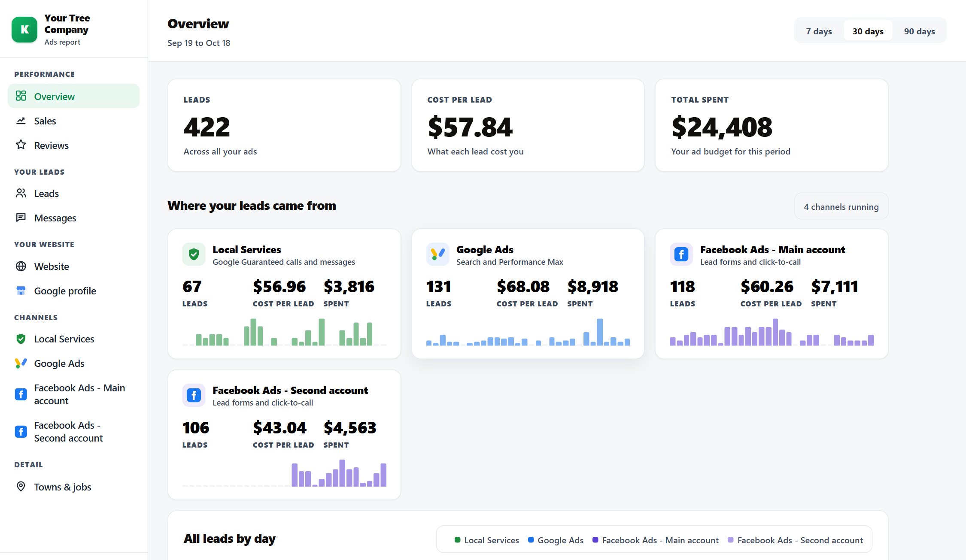Go to Messages in sidebar
Image resolution: width=966 pixels, height=560 pixels.
73,218
